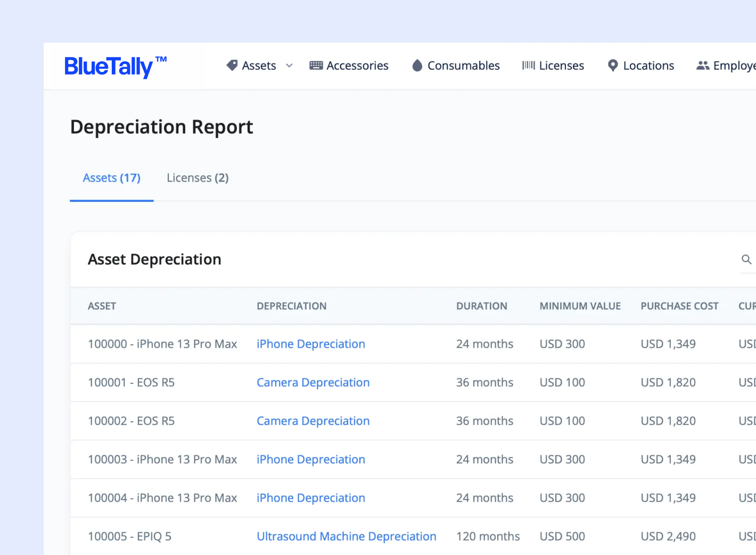Click the Minimum Value column header
756x555 pixels.
(580, 306)
